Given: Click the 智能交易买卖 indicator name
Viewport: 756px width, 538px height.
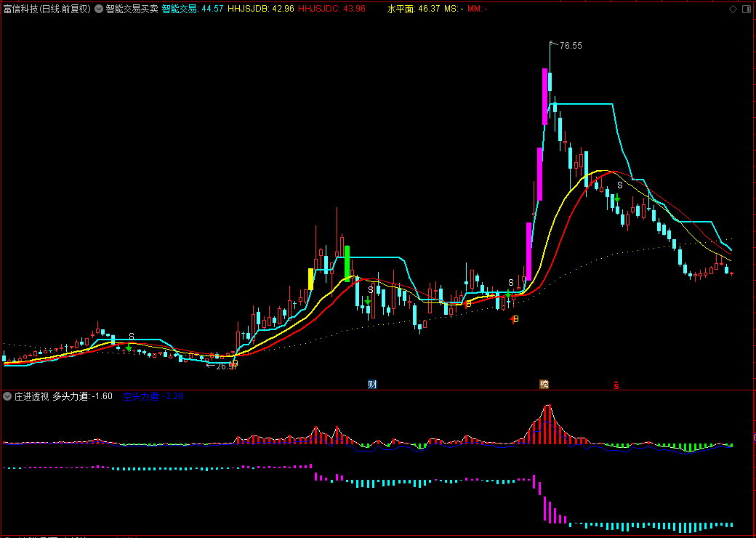Looking at the screenshot, I should 132,9.
